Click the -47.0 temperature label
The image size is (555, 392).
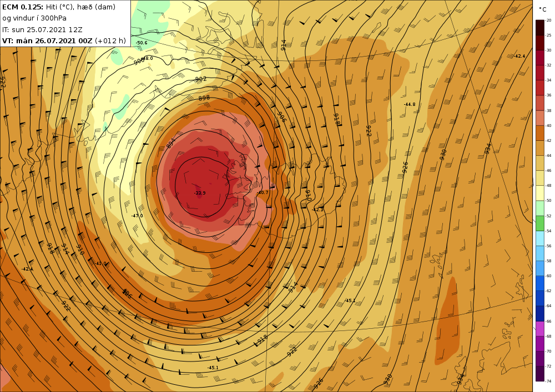point(137,216)
